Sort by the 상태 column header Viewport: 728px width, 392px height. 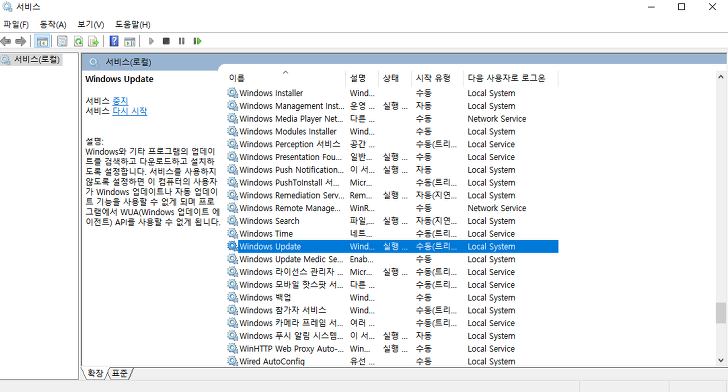(x=396, y=78)
